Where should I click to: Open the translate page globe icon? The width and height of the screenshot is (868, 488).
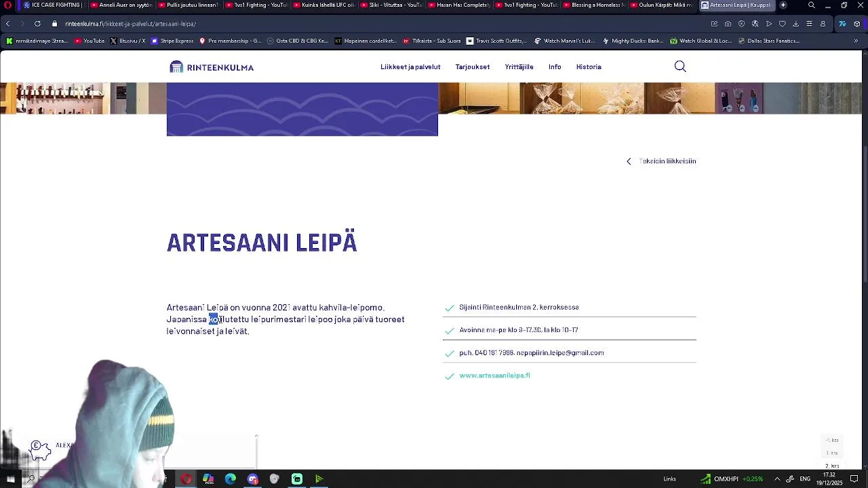pos(755,24)
